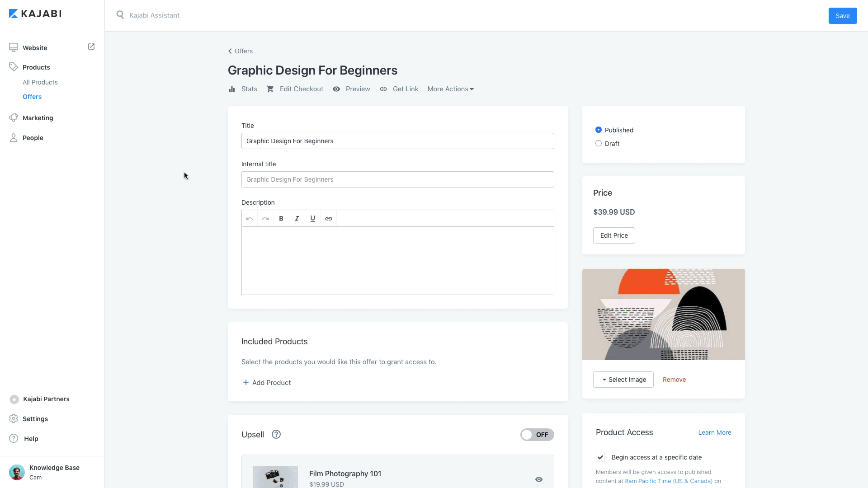Click the Internal title input field
This screenshot has height=488, width=868.
(x=397, y=179)
